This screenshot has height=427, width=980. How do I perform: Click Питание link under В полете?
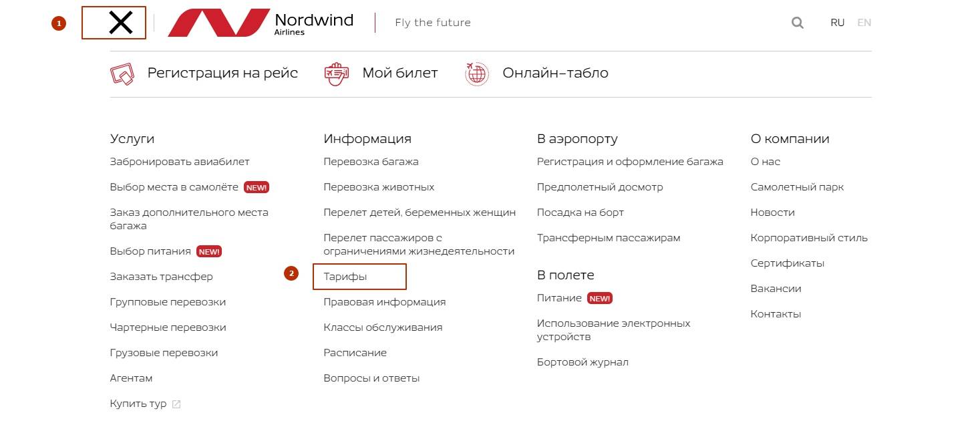click(x=559, y=298)
